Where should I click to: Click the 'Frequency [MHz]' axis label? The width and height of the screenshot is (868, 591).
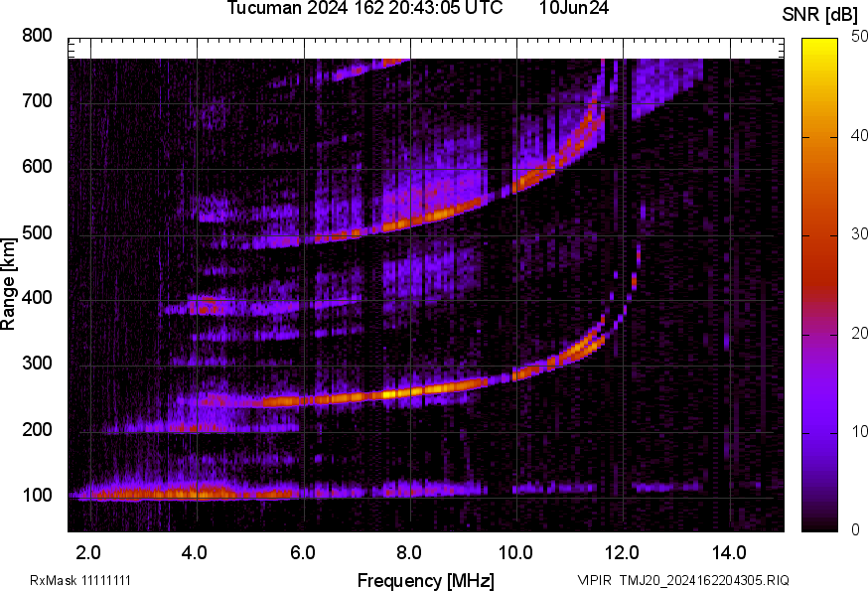[426, 580]
